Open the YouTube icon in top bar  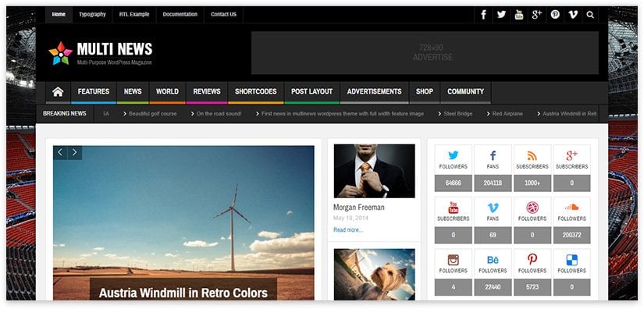point(519,15)
